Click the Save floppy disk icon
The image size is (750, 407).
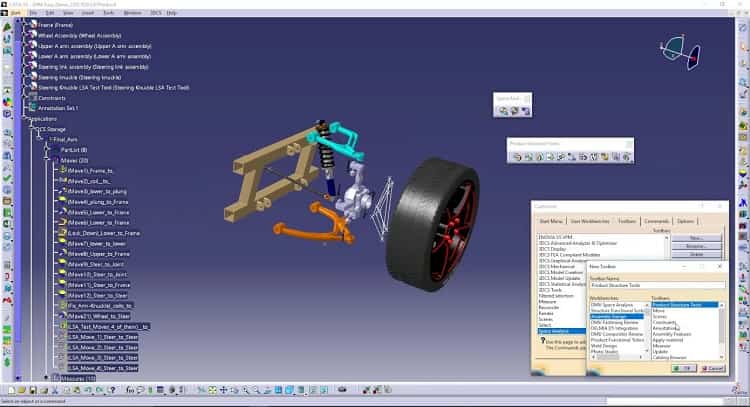(33, 390)
